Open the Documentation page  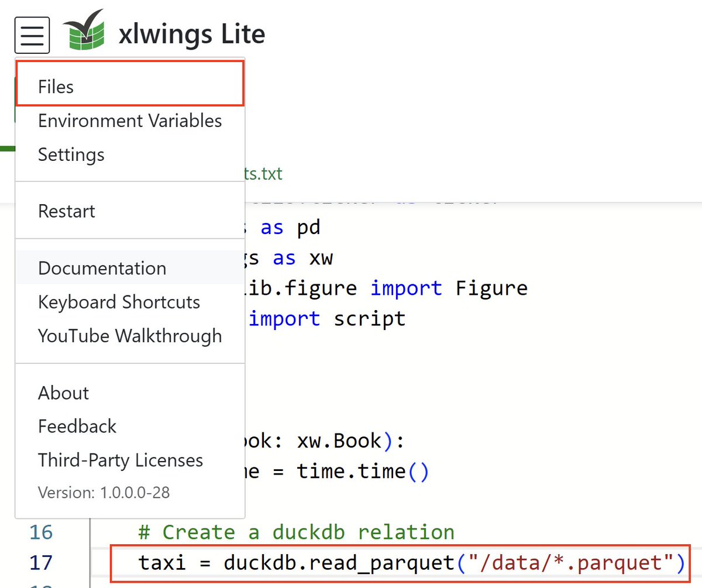coord(102,268)
